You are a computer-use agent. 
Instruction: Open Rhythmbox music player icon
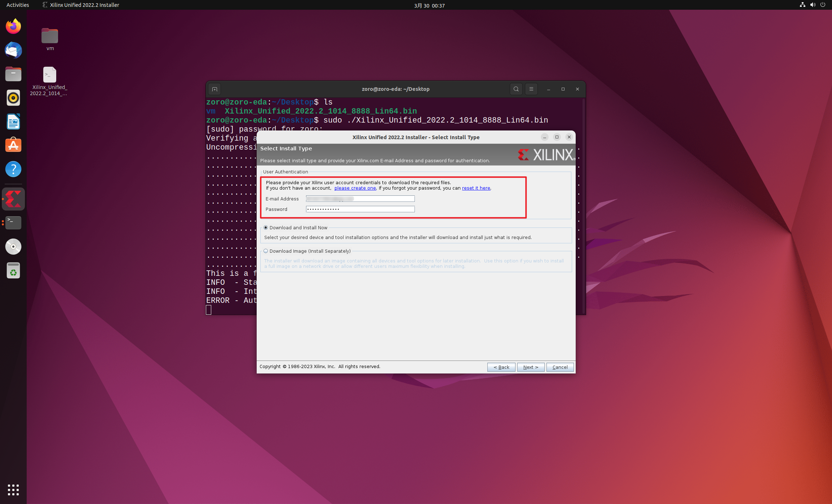point(13,98)
